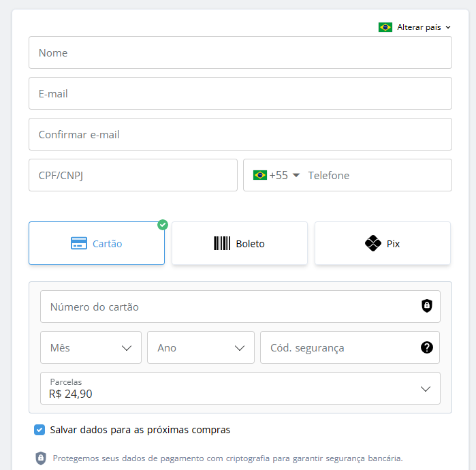Click the Nome input field
The image size is (476, 470).
coord(240,52)
